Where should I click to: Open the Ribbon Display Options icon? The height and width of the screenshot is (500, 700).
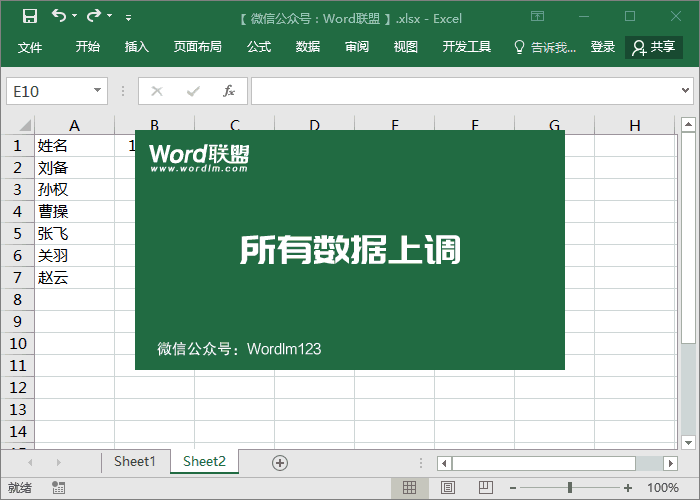tap(537, 16)
